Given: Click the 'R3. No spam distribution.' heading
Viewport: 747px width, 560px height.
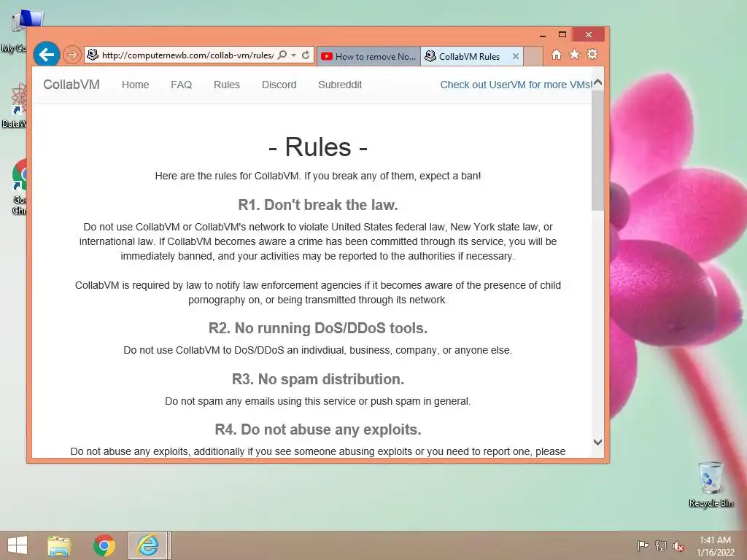Looking at the screenshot, I should pos(318,379).
